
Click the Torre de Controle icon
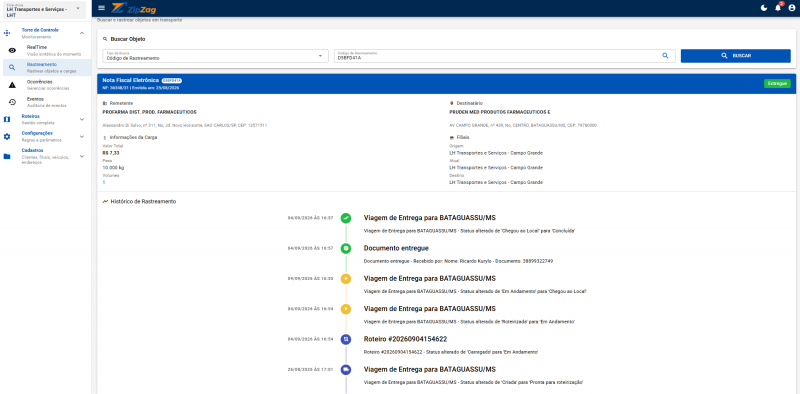(x=7, y=33)
